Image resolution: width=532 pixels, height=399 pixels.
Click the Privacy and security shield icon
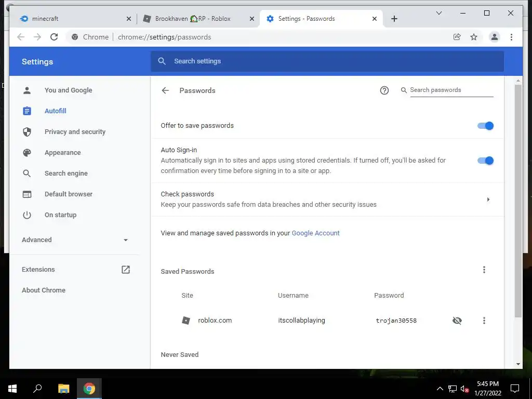point(27,131)
